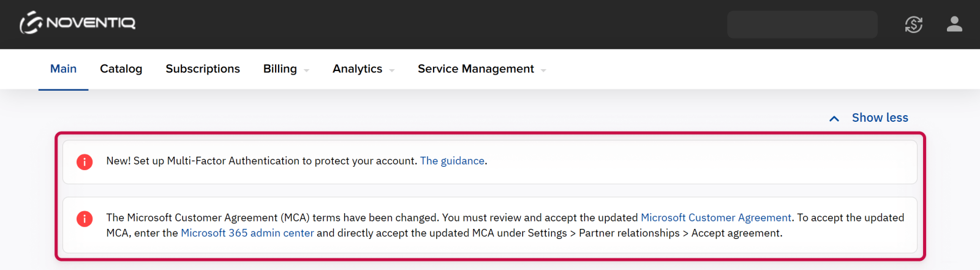The width and height of the screenshot is (980, 270).
Task: Click the dark field in the header
Action: (x=802, y=24)
